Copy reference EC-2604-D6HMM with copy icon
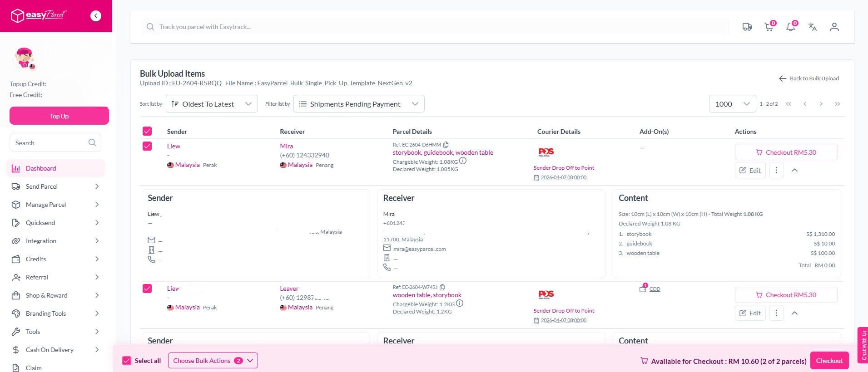 (x=446, y=145)
